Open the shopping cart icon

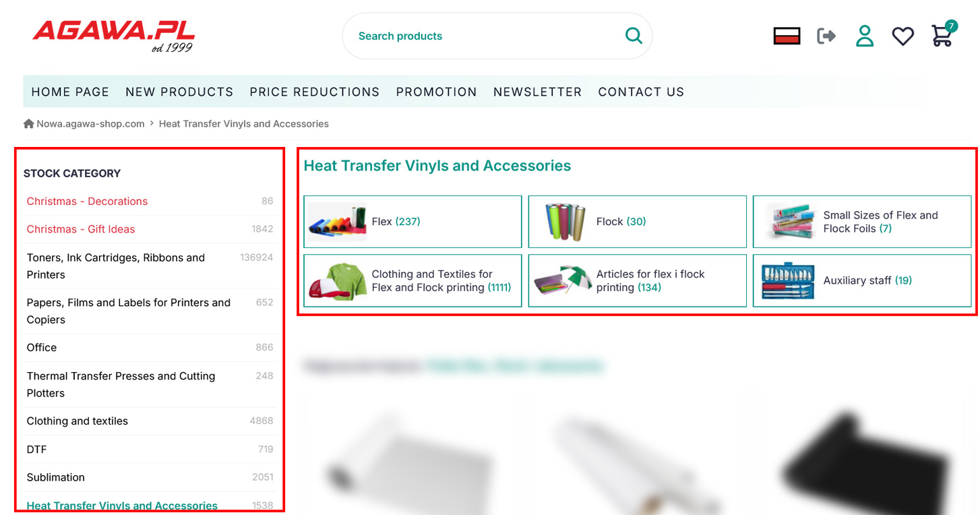(942, 36)
